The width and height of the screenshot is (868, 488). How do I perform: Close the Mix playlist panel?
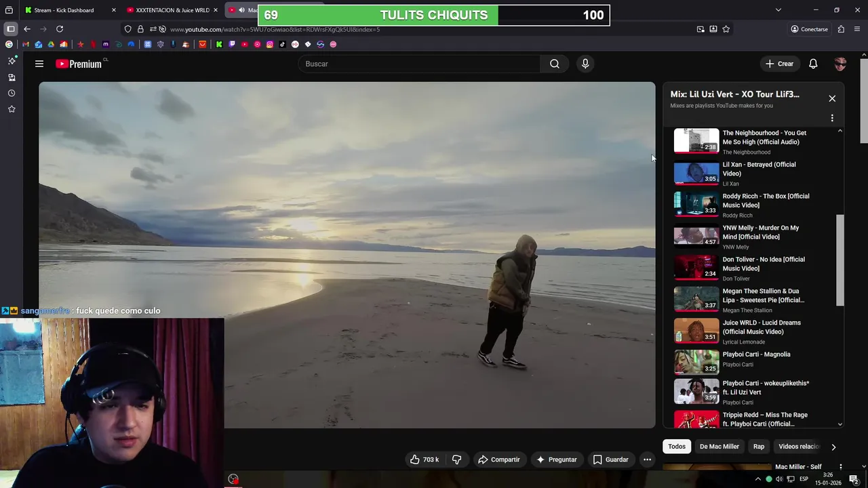tap(832, 98)
